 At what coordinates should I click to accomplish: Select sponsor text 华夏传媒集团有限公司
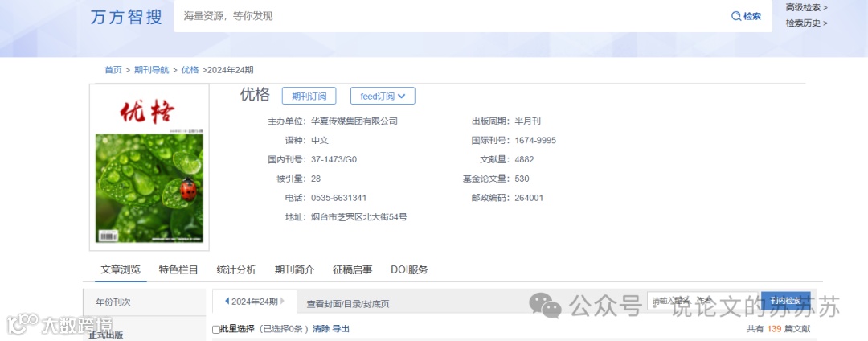click(x=354, y=121)
